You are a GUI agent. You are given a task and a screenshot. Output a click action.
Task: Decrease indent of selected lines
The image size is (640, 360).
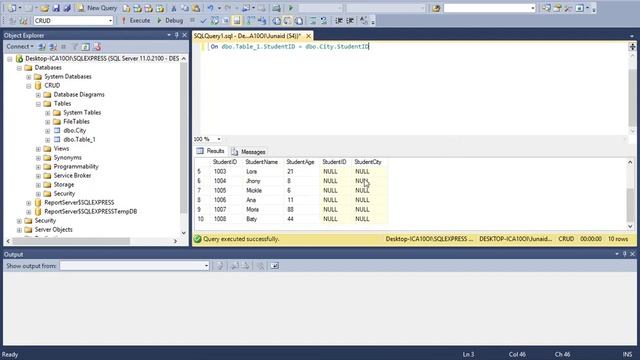pos(339,20)
